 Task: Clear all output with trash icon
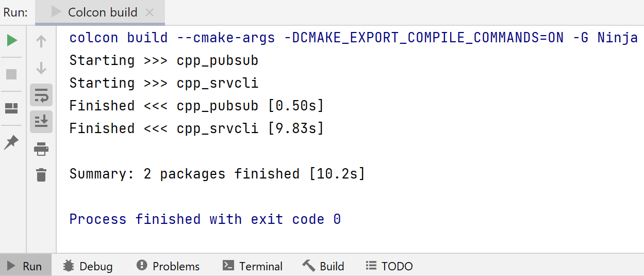[41, 175]
